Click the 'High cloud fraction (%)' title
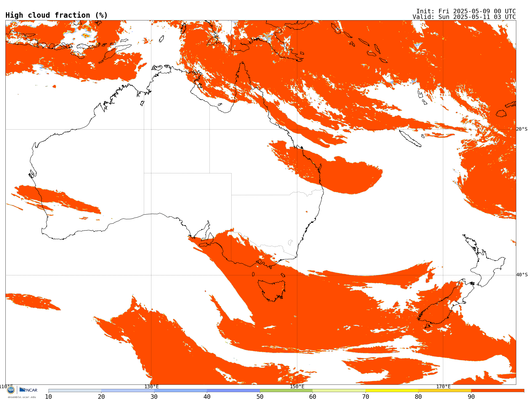 57,15
